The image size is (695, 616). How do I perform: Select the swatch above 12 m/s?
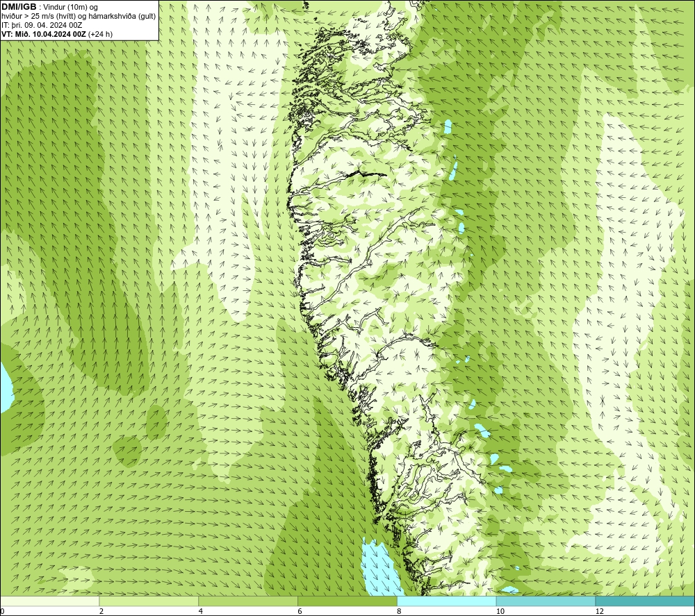[x=646, y=601]
